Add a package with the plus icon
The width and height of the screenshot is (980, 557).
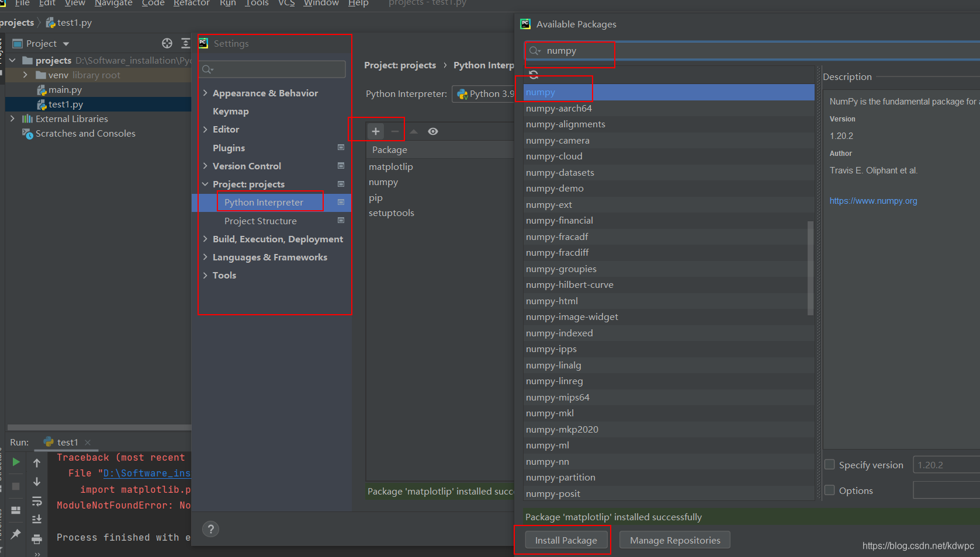(376, 131)
